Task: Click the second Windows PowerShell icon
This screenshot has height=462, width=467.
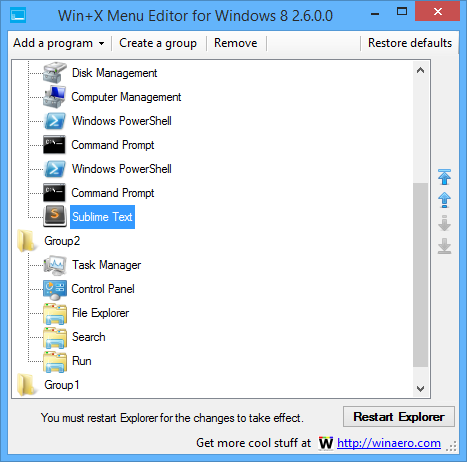Action: [54, 169]
